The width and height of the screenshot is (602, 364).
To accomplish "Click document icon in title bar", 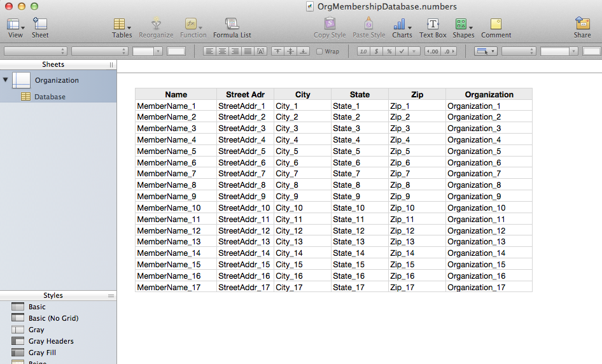I will [310, 6].
